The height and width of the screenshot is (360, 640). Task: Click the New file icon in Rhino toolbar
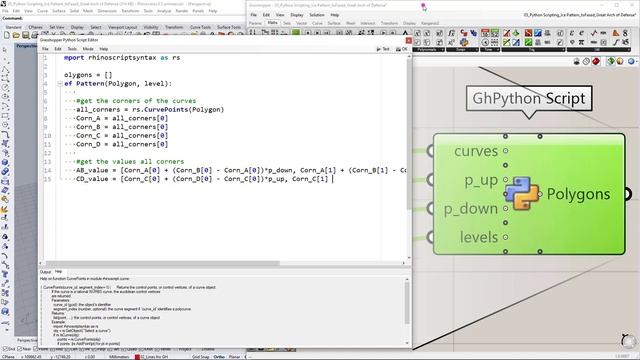point(7,36)
